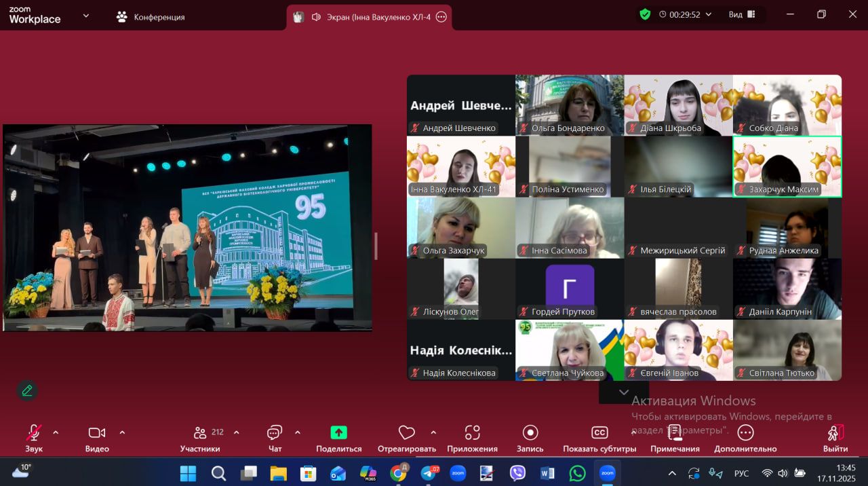
Task: Open the green security shield icon
Action: pyautogui.click(x=645, y=14)
